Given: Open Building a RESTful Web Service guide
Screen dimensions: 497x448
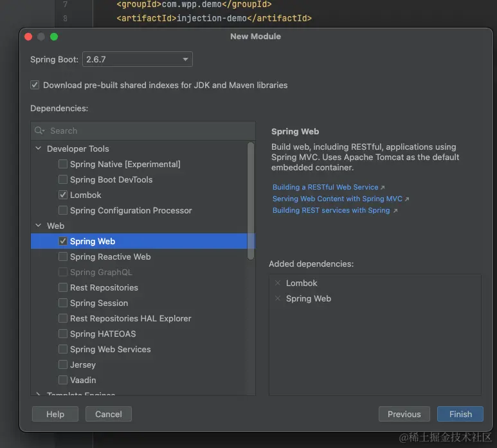Looking at the screenshot, I should click(325, 187).
